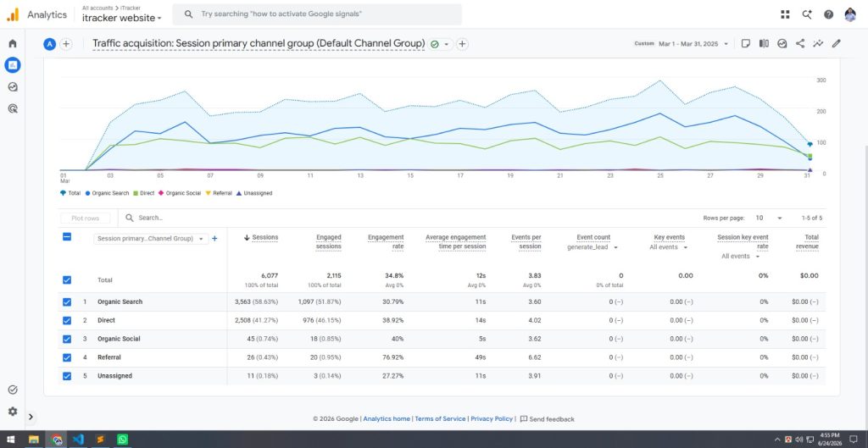
Task: Share this report icon
Action: pyautogui.click(x=800, y=43)
